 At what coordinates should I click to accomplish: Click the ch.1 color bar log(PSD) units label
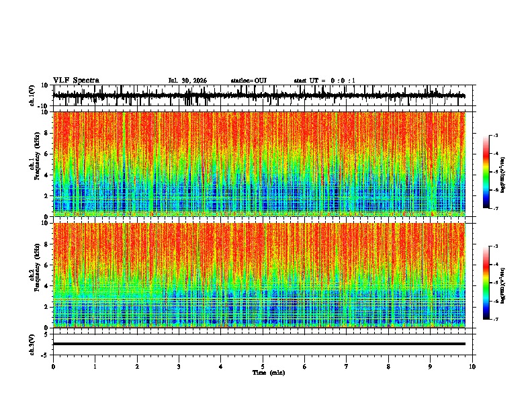tap(503, 175)
